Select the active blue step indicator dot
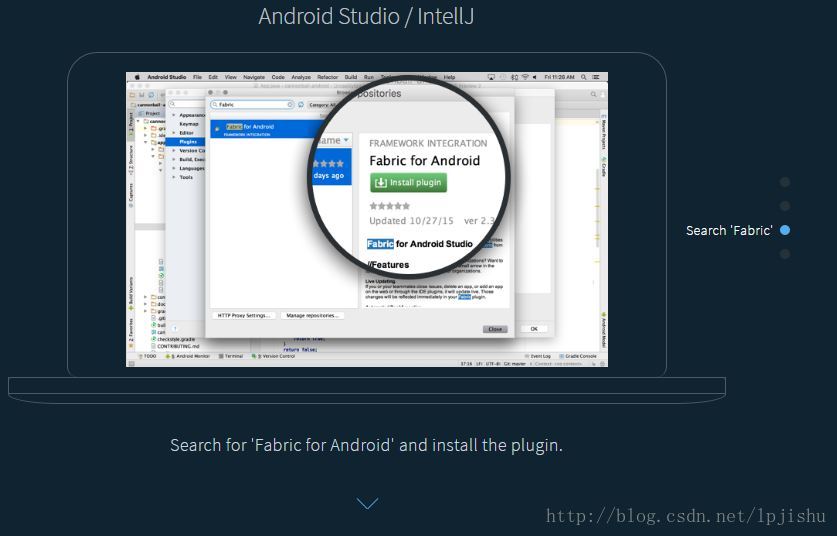Screen dimensions: 837x536 (x=785, y=230)
